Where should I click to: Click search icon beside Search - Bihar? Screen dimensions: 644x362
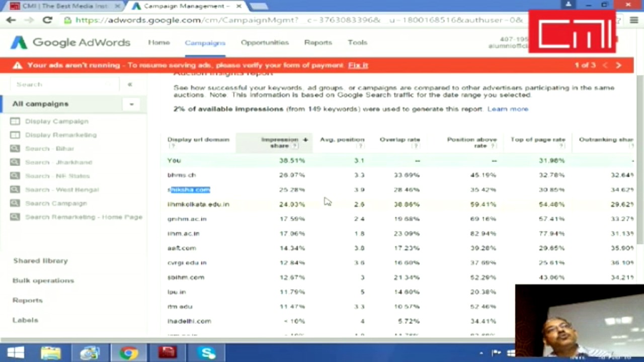tap(15, 148)
